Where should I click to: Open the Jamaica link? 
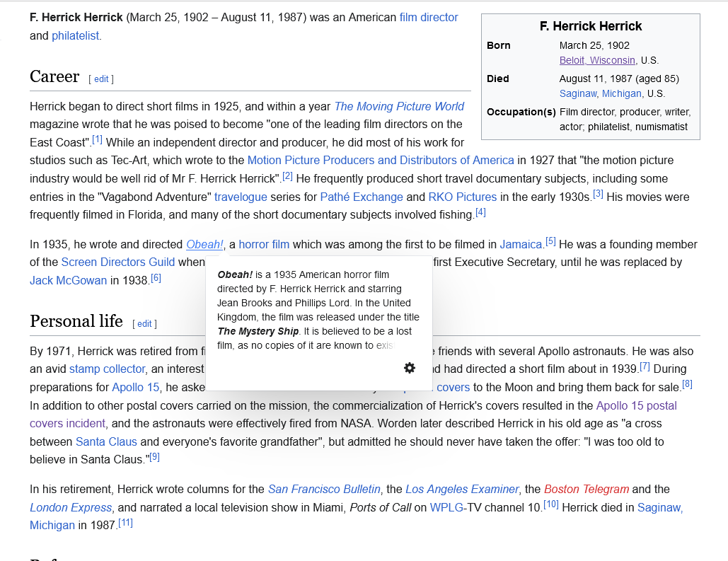pos(521,244)
